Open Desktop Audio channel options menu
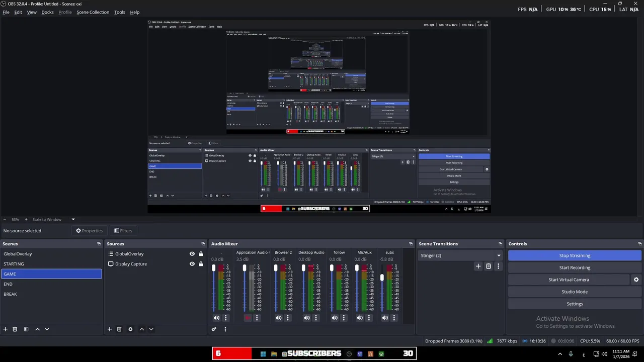Viewport: 644px width, 362px height. point(316,318)
